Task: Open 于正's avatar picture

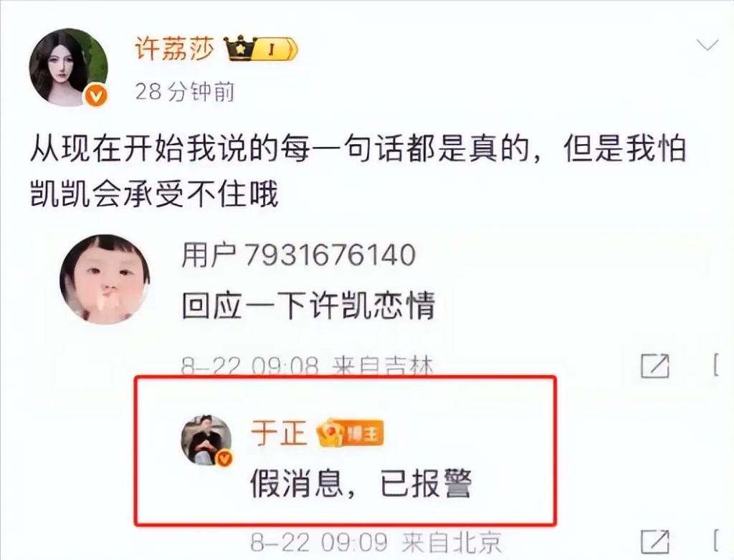Action: (x=206, y=440)
